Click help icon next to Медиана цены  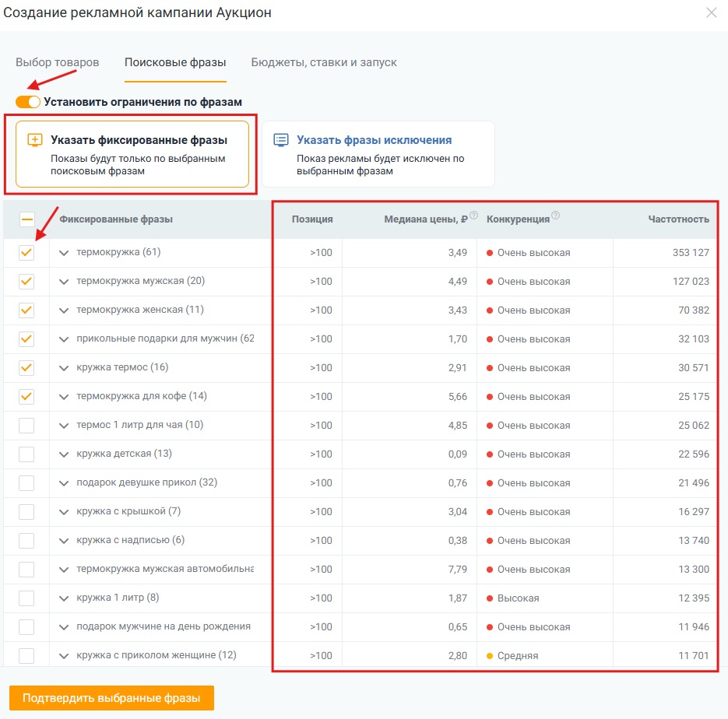(x=473, y=216)
